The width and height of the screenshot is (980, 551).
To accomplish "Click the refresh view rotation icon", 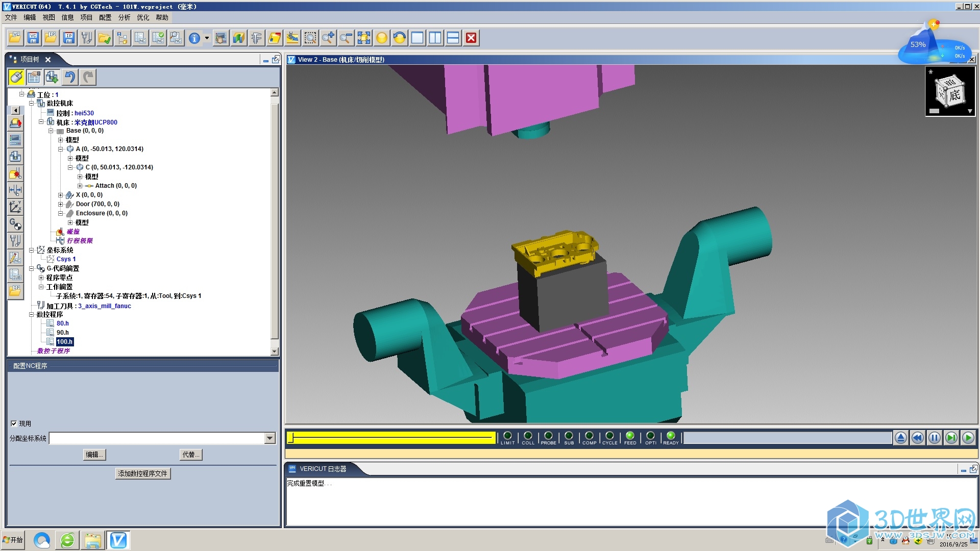I will coord(400,38).
